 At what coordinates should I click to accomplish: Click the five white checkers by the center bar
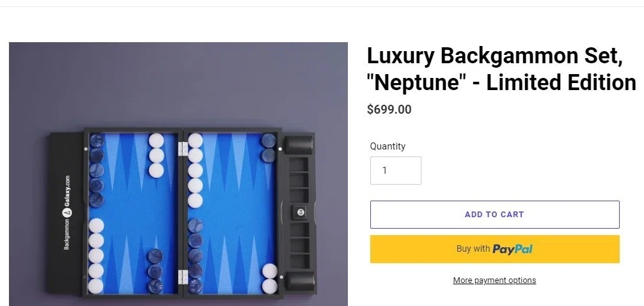click(195, 170)
